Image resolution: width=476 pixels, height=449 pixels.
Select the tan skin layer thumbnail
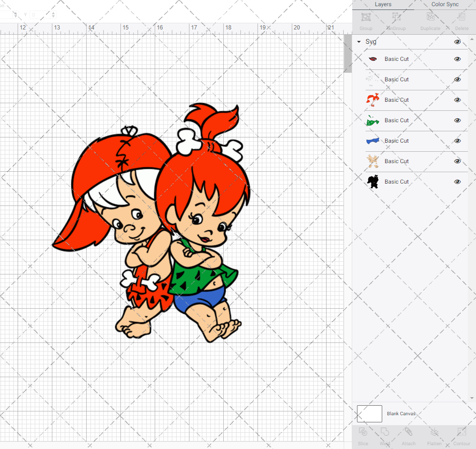(373, 161)
